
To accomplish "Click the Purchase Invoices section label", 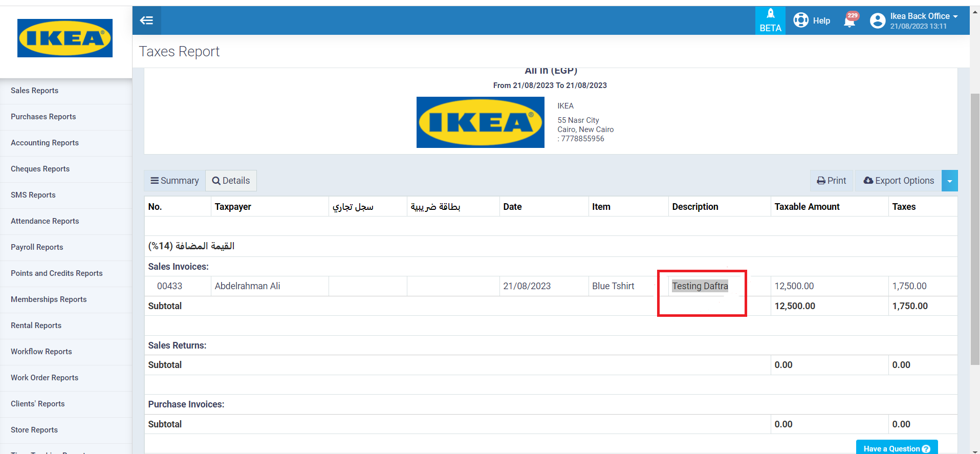I will click(186, 404).
